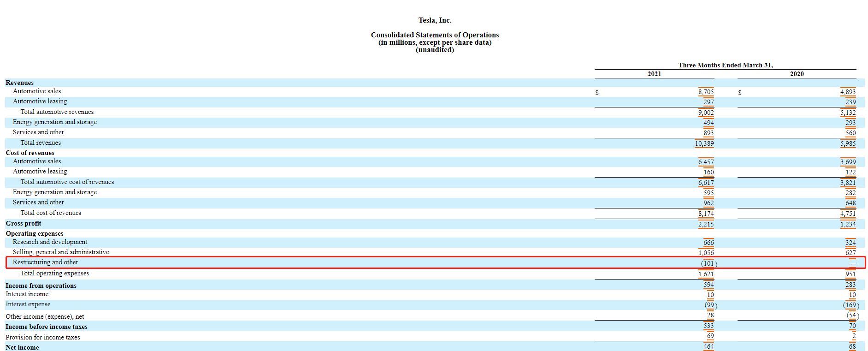This screenshot has width=868, height=351.
Task: Click the "Total cost of revenues" label
Action: (x=51, y=213)
